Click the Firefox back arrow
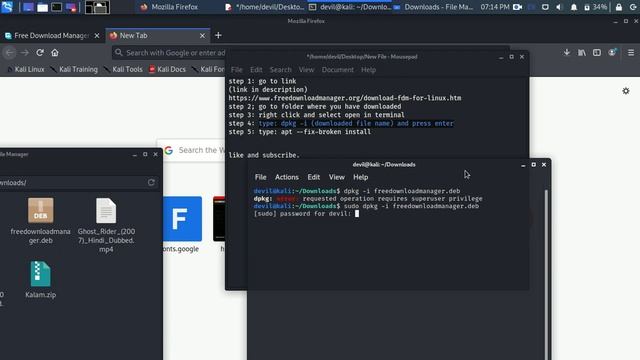The image size is (640, 360). click(10, 53)
